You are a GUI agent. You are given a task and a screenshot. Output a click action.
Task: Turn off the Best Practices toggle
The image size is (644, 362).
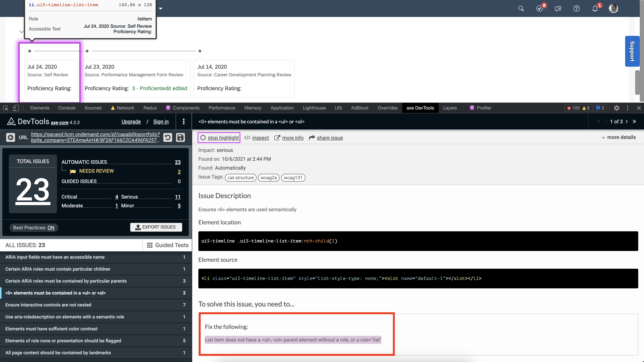pyautogui.click(x=34, y=227)
